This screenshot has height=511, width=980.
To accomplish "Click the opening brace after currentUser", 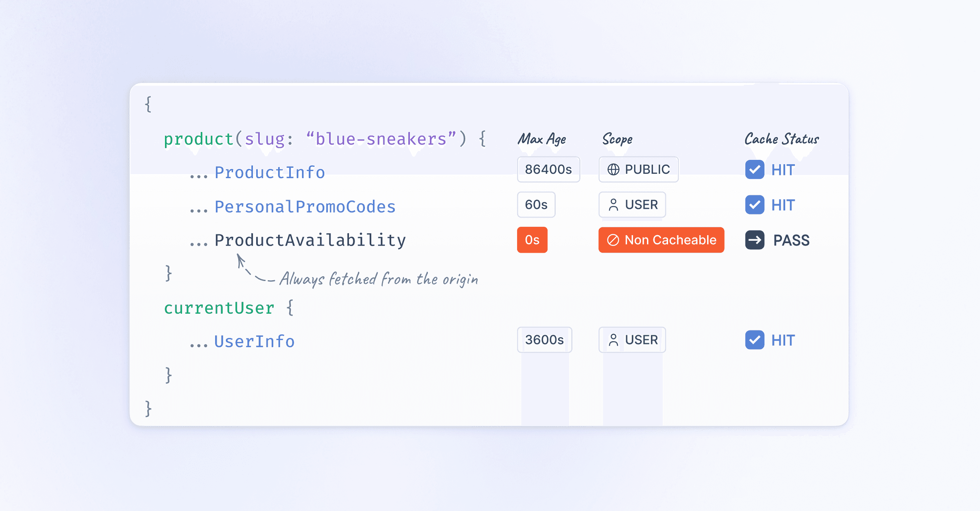I will (290, 308).
